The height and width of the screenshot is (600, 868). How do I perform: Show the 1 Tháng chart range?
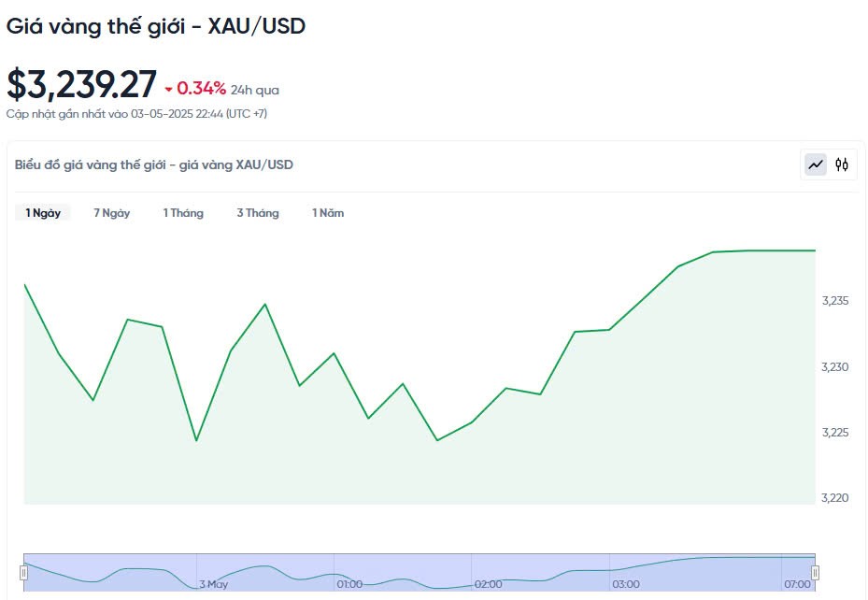click(x=183, y=213)
